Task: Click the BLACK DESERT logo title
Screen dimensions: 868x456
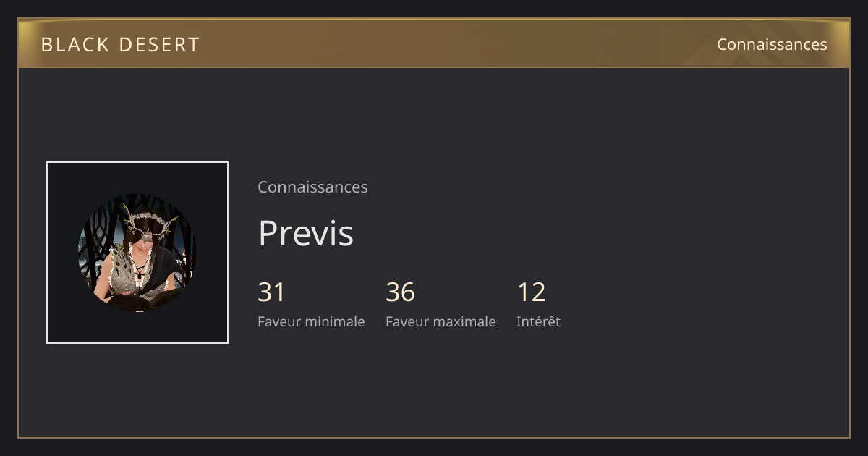Action: pyautogui.click(x=120, y=44)
